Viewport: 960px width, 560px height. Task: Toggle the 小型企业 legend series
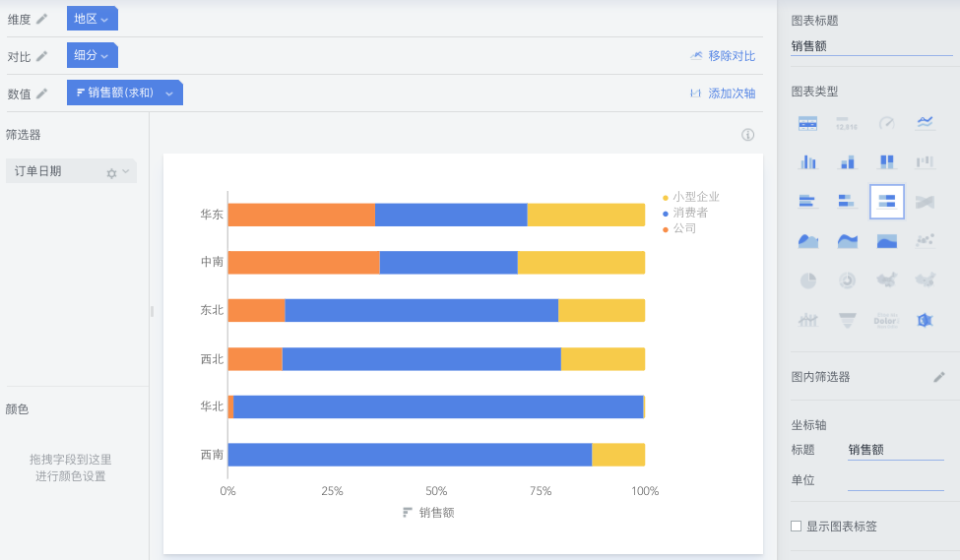click(690, 197)
